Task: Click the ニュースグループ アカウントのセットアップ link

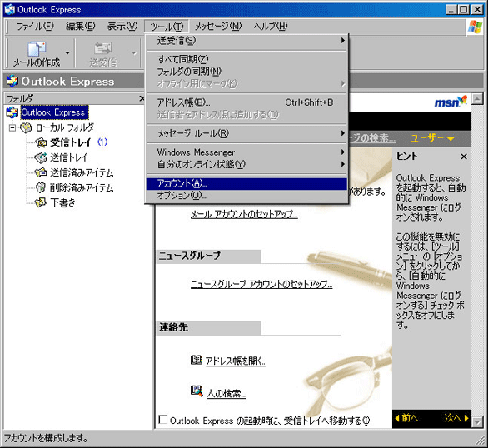Action: tap(261, 284)
